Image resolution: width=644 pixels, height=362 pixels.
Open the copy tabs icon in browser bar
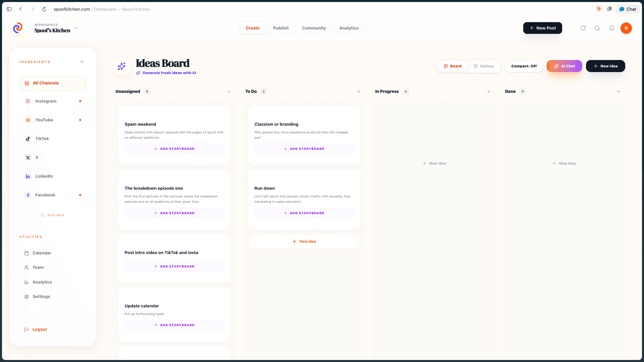tap(609, 9)
